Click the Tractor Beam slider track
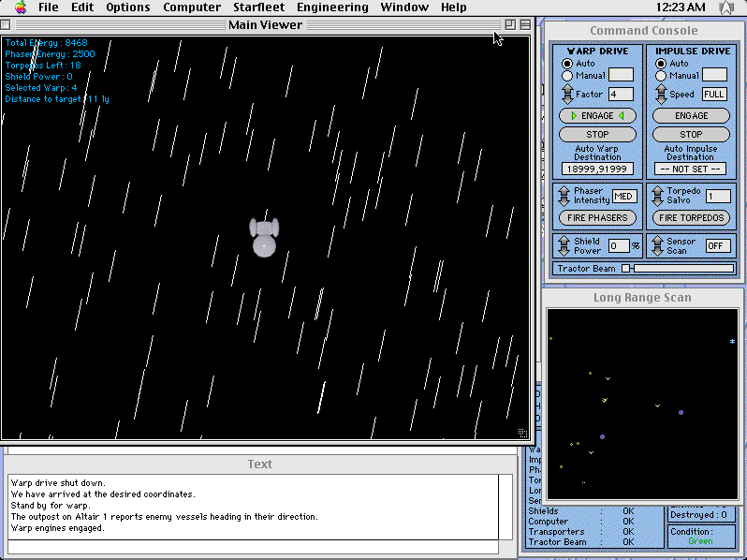This screenshot has width=747, height=560. point(683,269)
